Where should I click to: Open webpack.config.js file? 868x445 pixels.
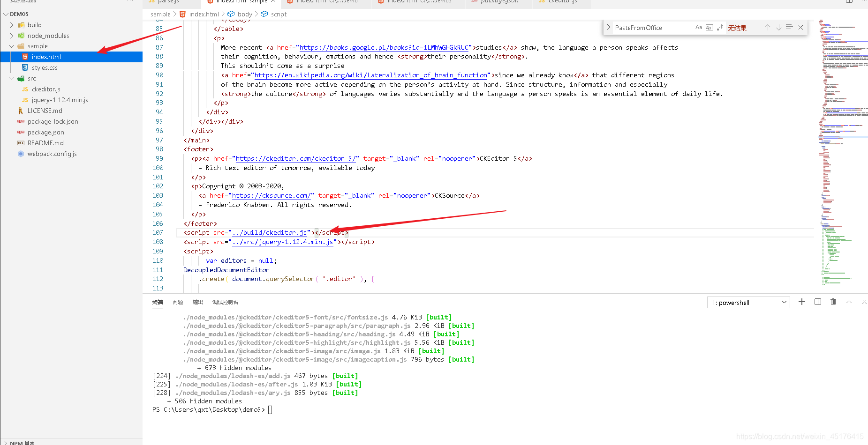click(x=52, y=154)
